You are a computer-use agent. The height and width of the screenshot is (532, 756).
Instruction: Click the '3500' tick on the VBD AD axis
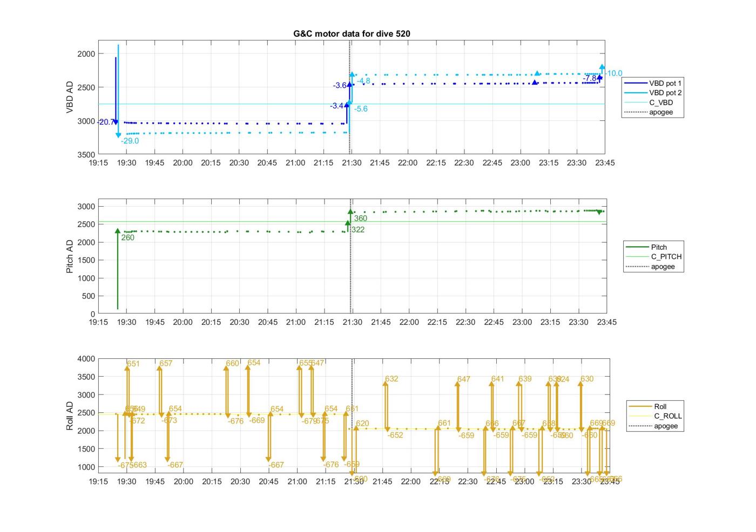pyautogui.click(x=86, y=155)
